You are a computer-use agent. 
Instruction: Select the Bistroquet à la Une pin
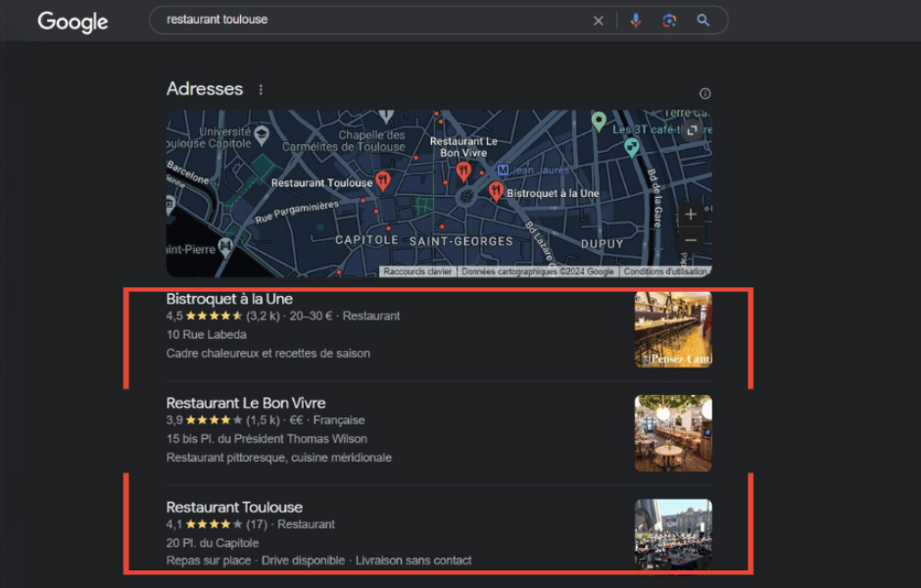click(x=496, y=191)
